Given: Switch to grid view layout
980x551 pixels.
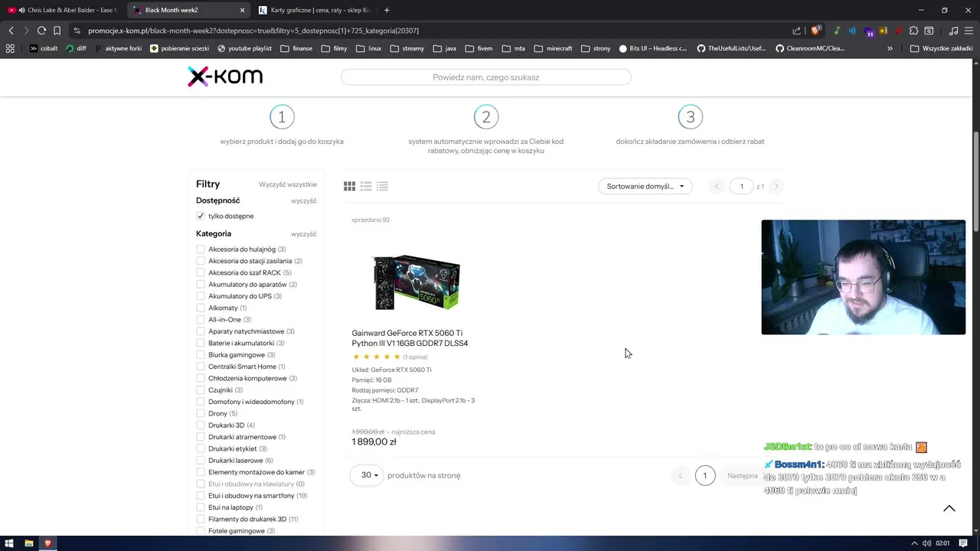Looking at the screenshot, I should (x=349, y=186).
